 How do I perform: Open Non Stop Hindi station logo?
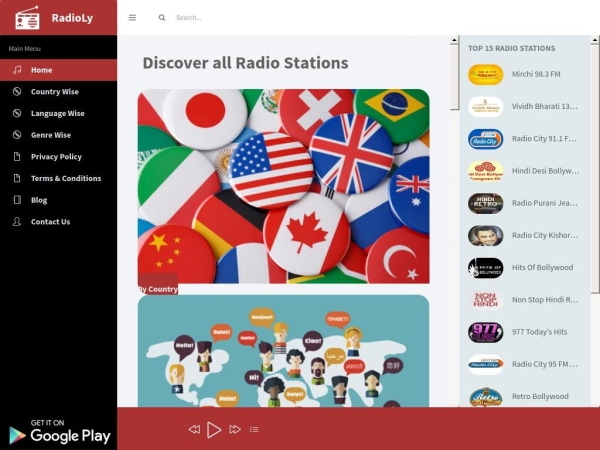click(x=486, y=300)
